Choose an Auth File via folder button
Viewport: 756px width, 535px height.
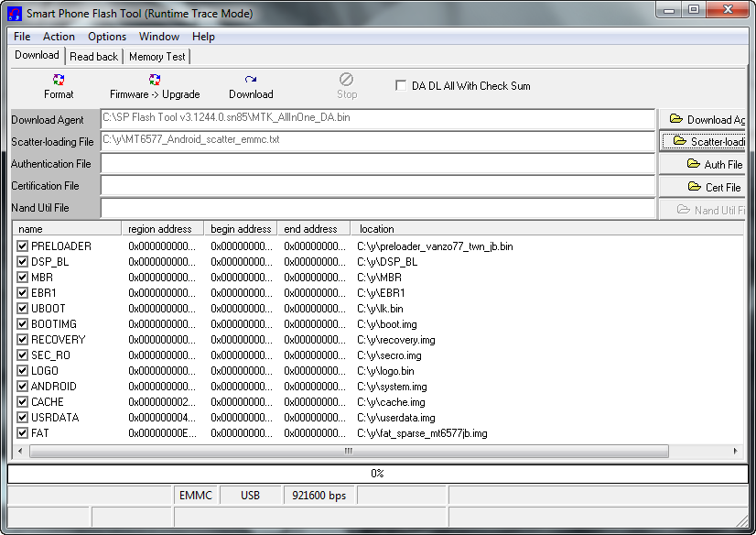click(x=703, y=165)
